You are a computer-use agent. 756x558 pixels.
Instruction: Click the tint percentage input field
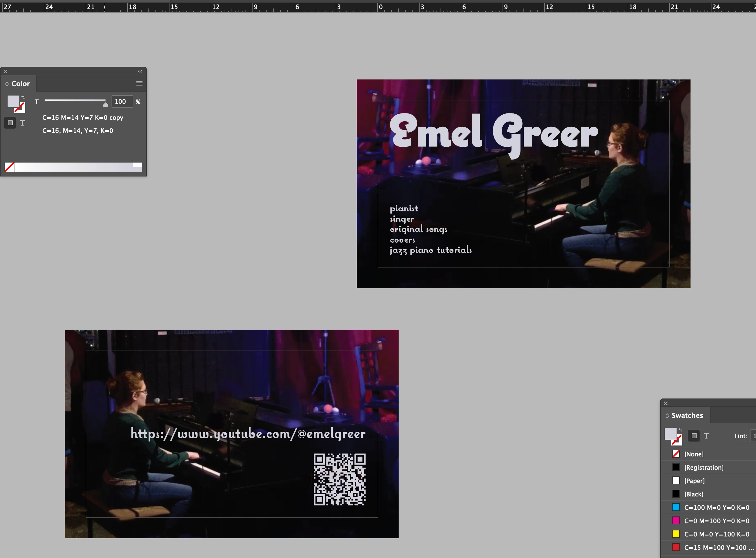click(x=122, y=102)
